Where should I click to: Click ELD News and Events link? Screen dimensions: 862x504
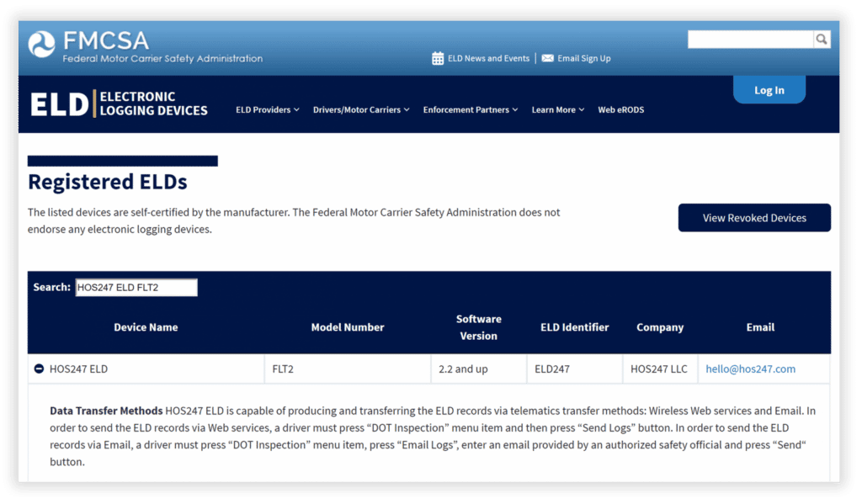click(487, 58)
